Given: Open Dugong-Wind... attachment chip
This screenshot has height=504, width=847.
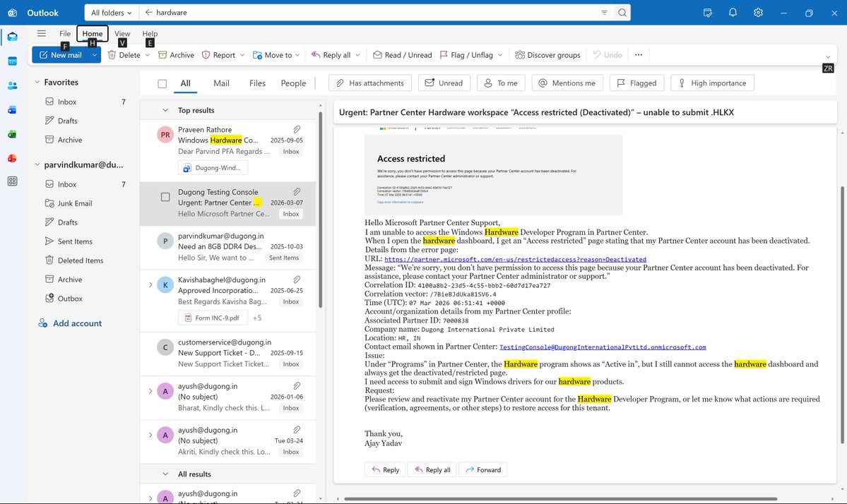Looking at the screenshot, I should coord(213,168).
